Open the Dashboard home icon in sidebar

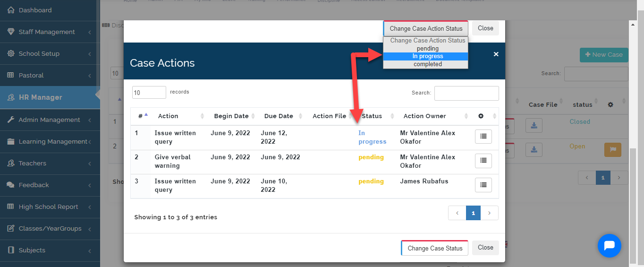click(x=11, y=10)
